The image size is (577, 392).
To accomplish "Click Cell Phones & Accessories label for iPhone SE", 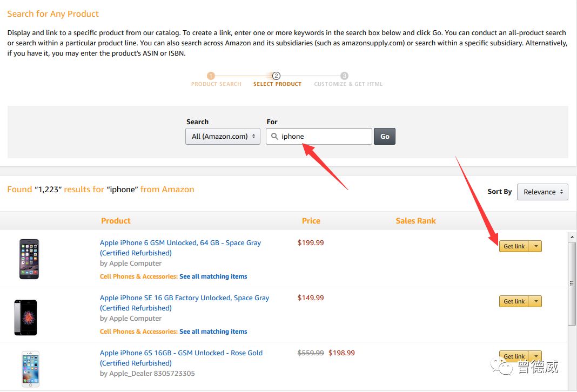I will tap(139, 332).
